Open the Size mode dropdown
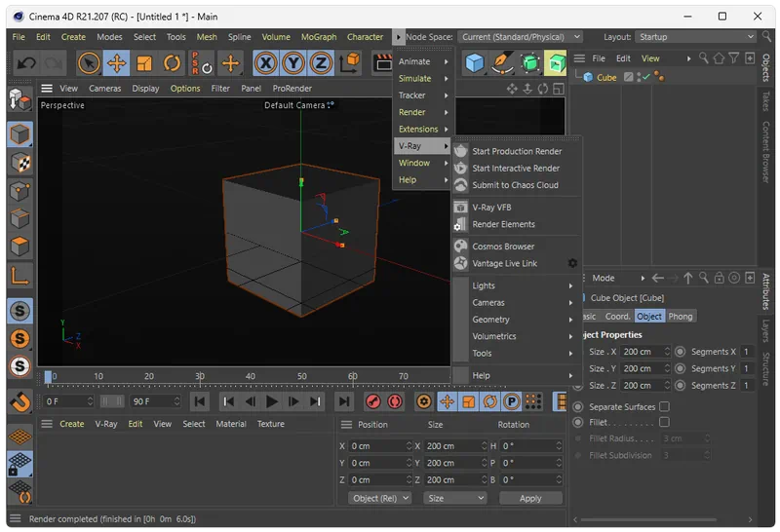Viewport: 780px width, 532px height. [x=454, y=498]
